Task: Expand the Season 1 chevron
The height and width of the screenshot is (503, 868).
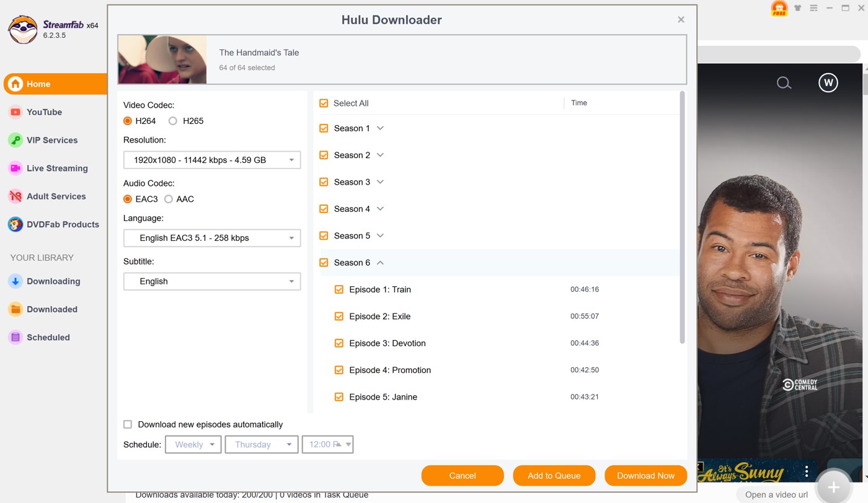Action: [381, 128]
